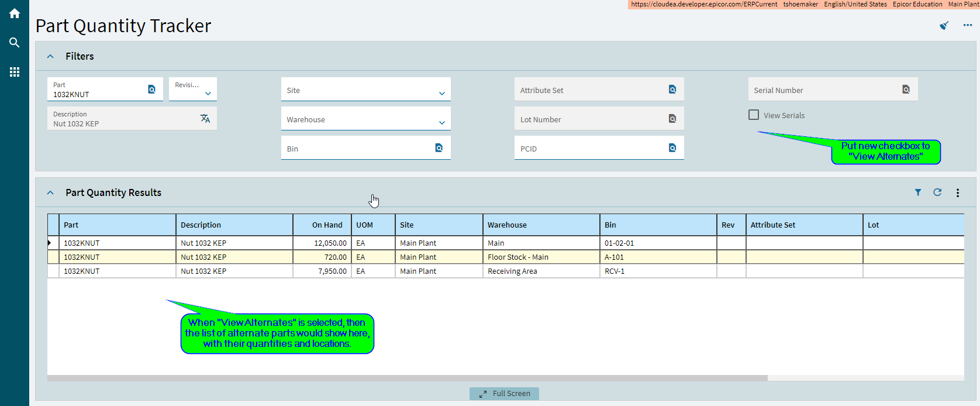Open Bin search lookup icon
Screen dimensions: 980x406
(439, 148)
